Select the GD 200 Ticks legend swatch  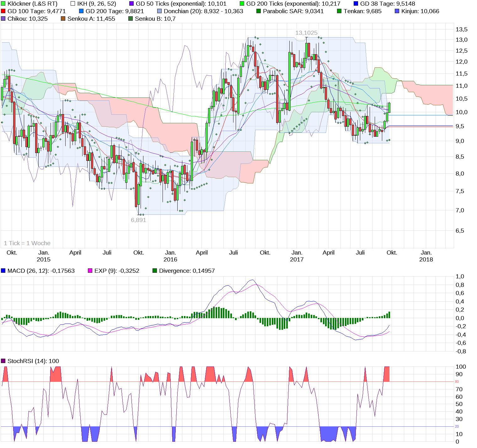(242, 4)
